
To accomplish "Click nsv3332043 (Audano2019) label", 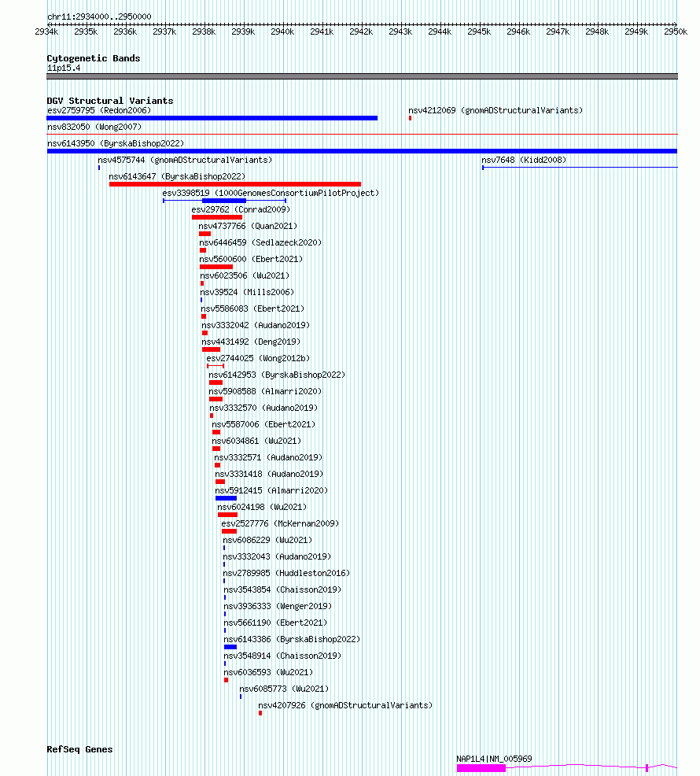I will pos(277,556).
